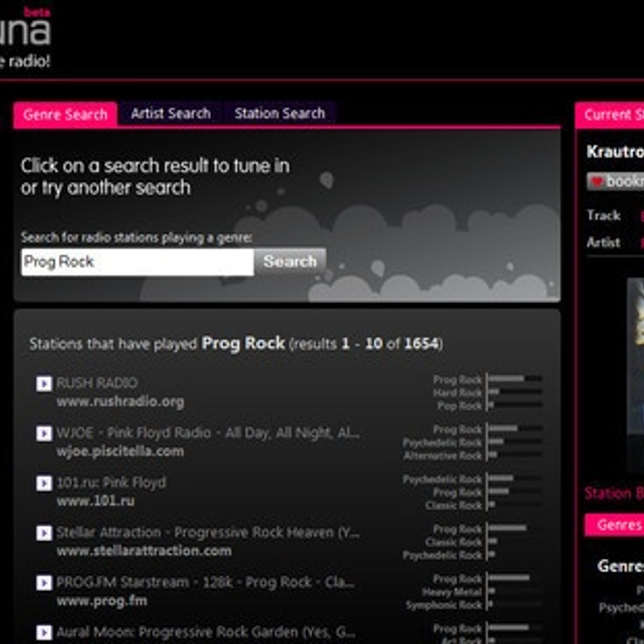The width and height of the screenshot is (644, 644).
Task: Click Stellar Attraction's Classic Rock label
Action: 454,542
